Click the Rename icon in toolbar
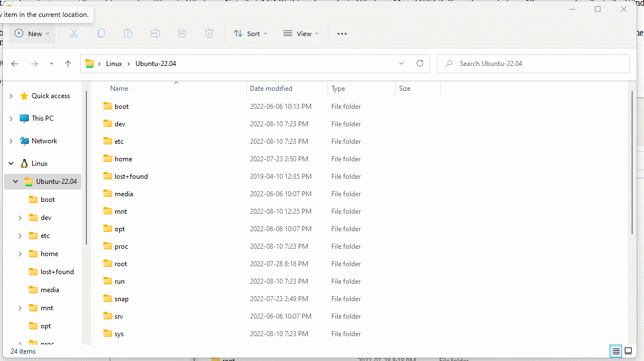This screenshot has height=361, width=644. (x=155, y=34)
